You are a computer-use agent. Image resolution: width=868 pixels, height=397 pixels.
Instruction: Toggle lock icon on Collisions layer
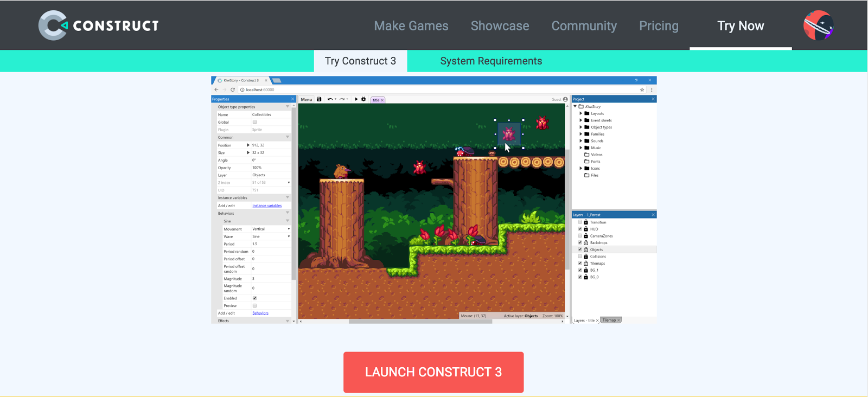586,257
